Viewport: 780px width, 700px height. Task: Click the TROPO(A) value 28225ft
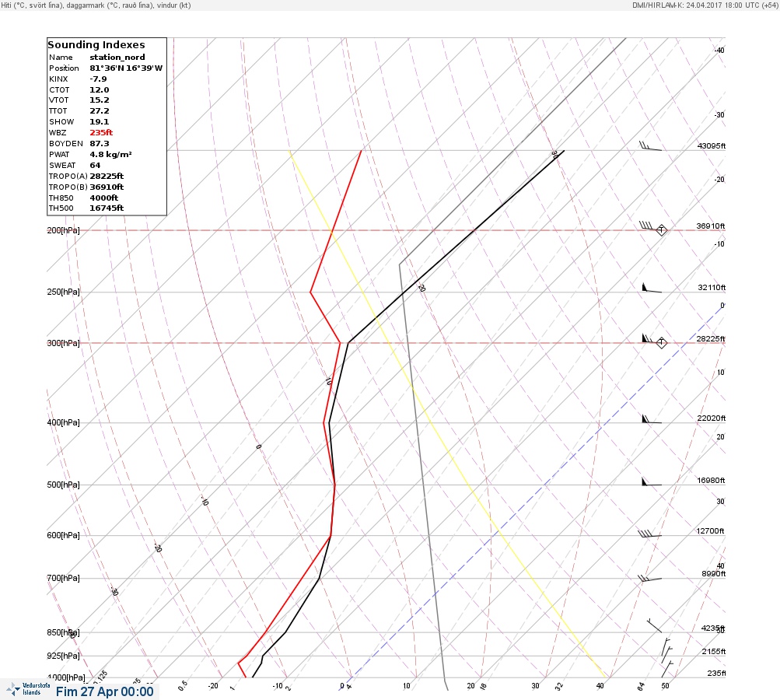[107, 177]
